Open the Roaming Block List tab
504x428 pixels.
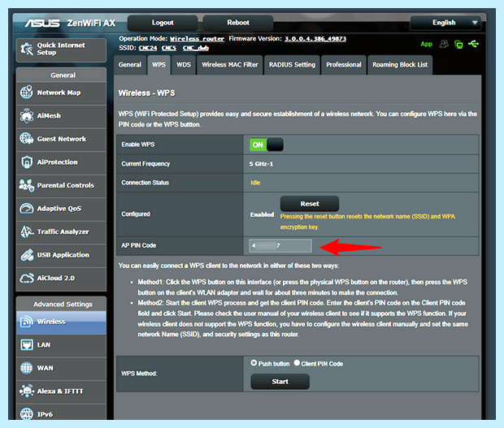coord(400,65)
